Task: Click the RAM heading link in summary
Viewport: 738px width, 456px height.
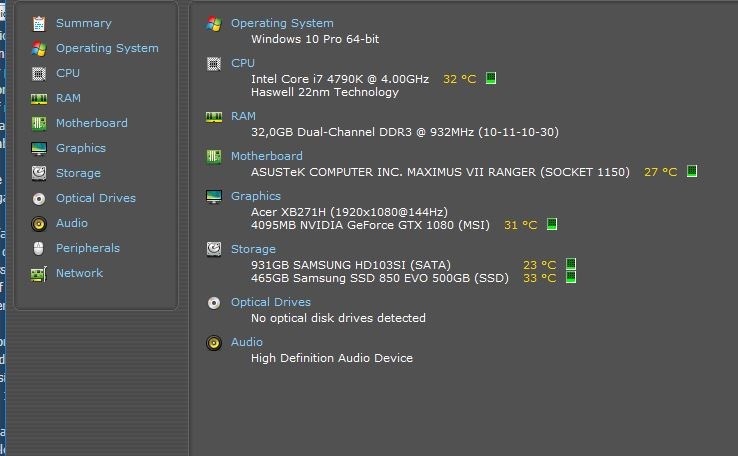Action: coord(243,116)
